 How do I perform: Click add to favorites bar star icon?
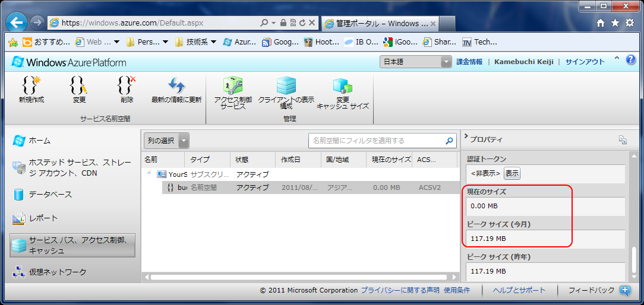[13, 42]
